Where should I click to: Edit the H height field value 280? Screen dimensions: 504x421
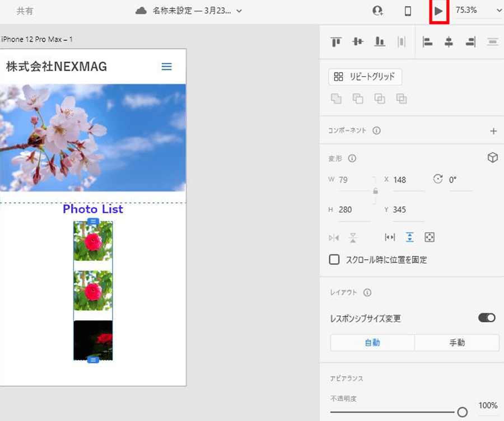tap(354, 210)
